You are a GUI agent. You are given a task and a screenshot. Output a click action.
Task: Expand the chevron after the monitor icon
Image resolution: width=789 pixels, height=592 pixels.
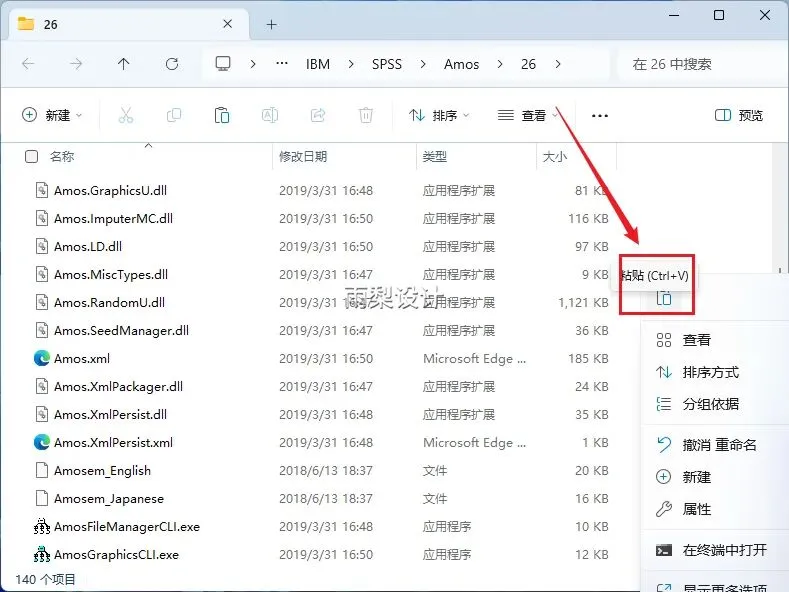[253, 64]
